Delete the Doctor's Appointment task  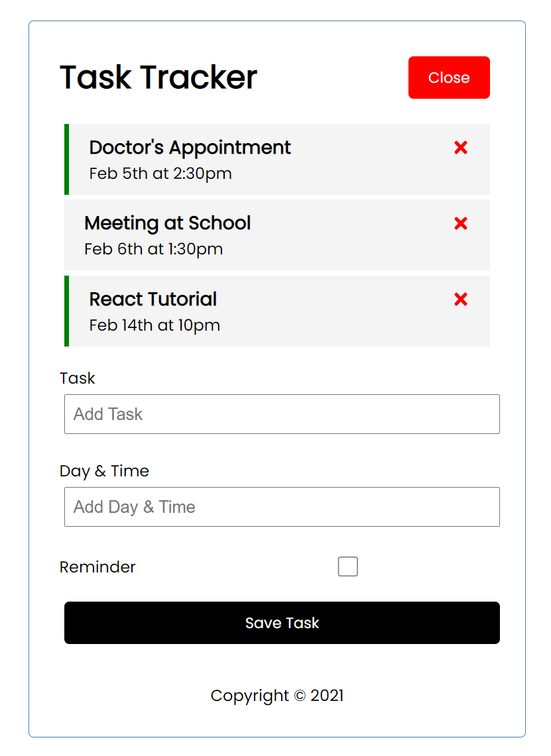coord(461,148)
